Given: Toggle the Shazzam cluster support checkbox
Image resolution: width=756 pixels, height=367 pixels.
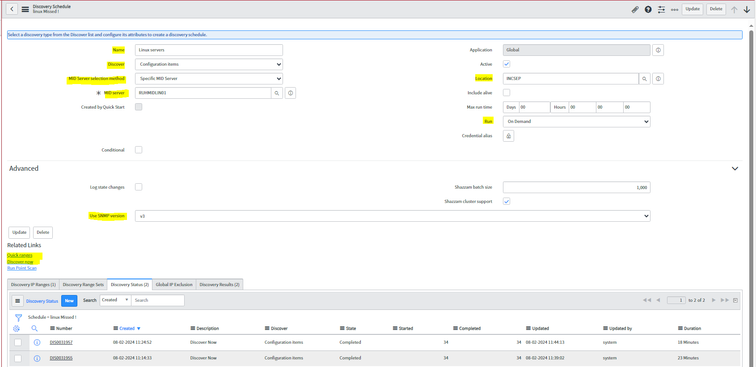Looking at the screenshot, I should coord(507,201).
